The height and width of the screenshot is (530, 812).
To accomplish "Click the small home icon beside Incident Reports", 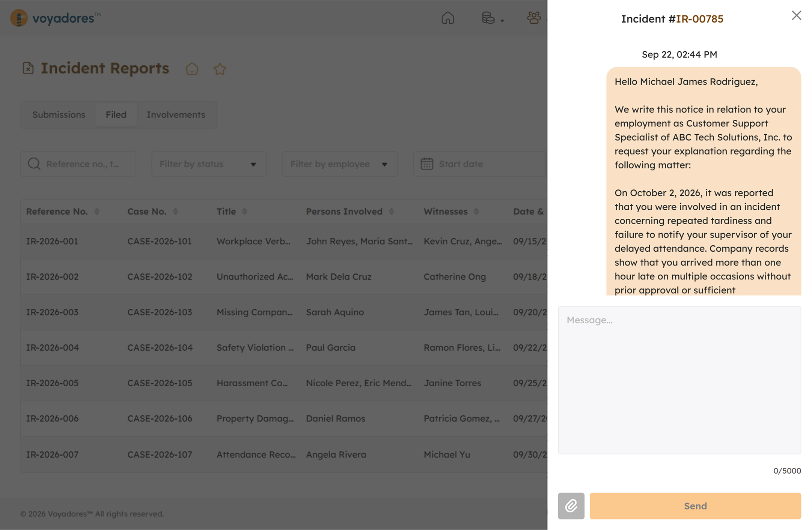I will [192, 69].
